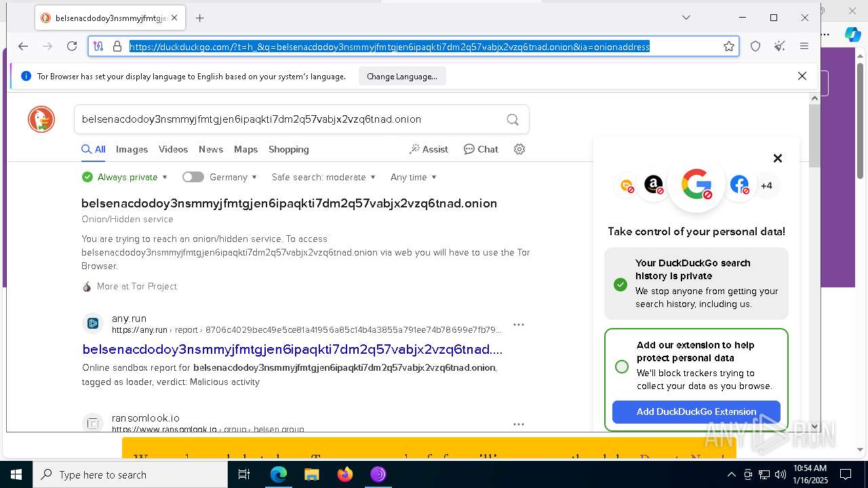Viewport: 868px width, 488px height.
Task: Open More at Tor Project link
Action: click(x=136, y=286)
